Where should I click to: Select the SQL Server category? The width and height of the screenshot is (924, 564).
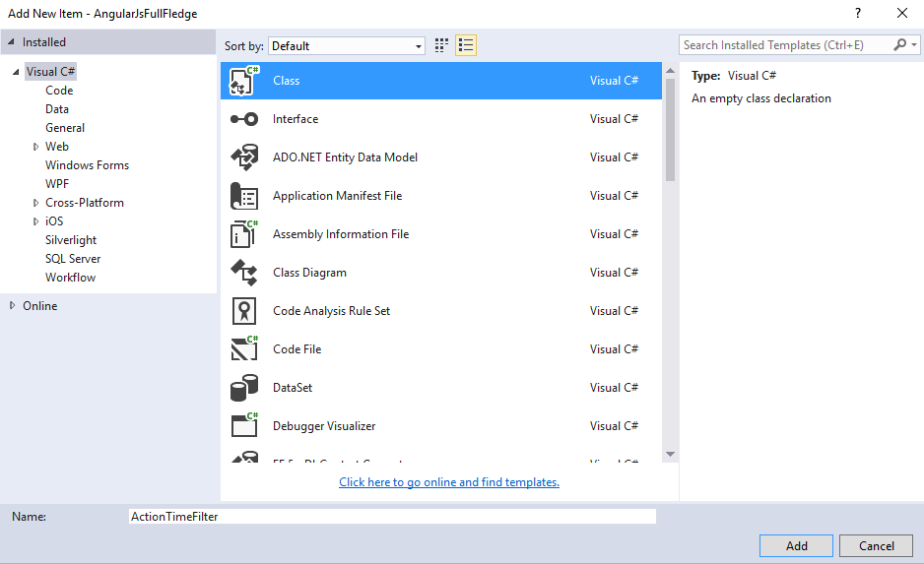pyautogui.click(x=73, y=259)
